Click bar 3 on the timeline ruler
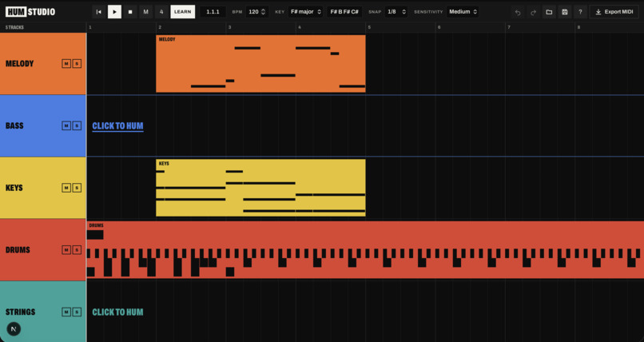 coord(229,27)
